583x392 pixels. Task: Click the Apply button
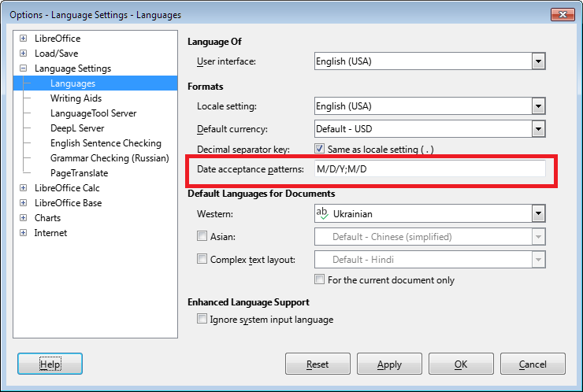(x=389, y=364)
